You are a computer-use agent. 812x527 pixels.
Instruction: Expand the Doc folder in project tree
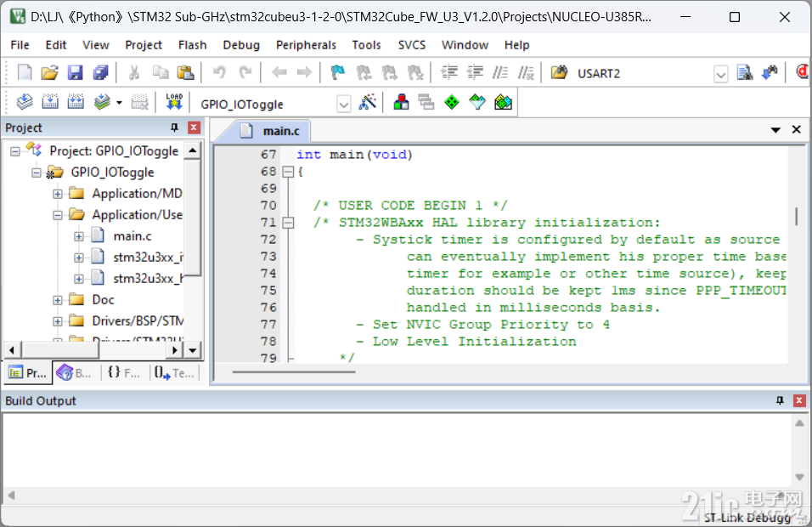click(58, 300)
